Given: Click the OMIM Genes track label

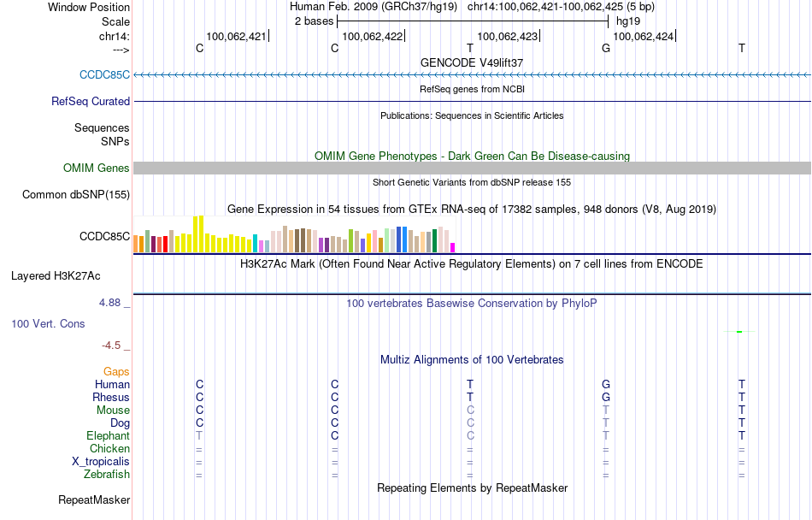Looking at the screenshot, I should (x=97, y=168).
